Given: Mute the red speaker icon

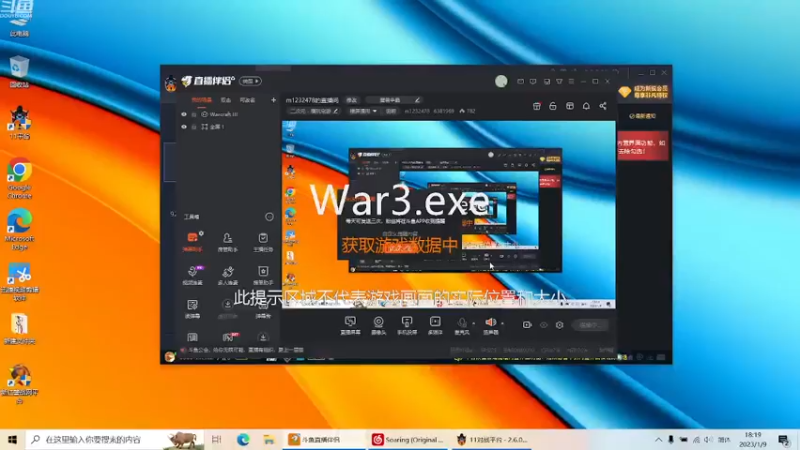Looking at the screenshot, I should click(x=490, y=322).
